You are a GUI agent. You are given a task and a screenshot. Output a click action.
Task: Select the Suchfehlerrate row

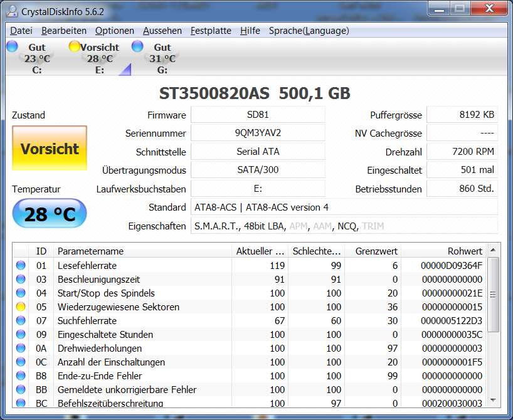click(250, 320)
